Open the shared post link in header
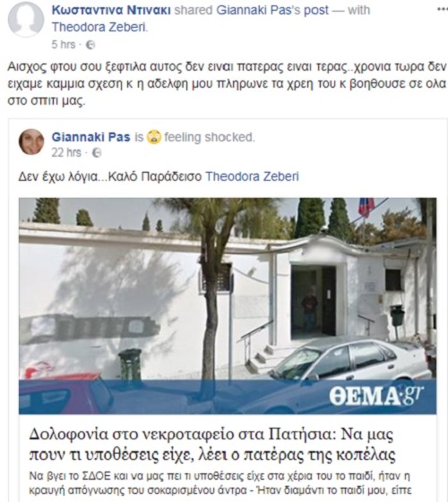The height and width of the screenshot is (502, 448). 316,10
